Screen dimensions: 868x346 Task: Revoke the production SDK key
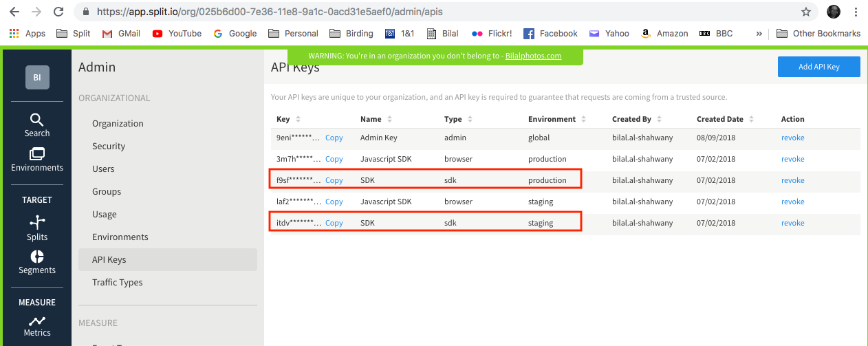[x=792, y=180]
